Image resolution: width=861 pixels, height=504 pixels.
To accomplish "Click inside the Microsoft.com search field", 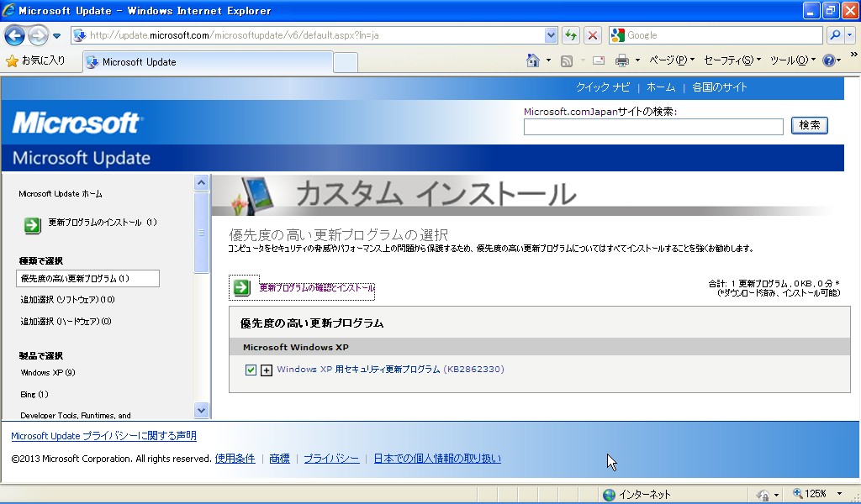I will 652,127.
